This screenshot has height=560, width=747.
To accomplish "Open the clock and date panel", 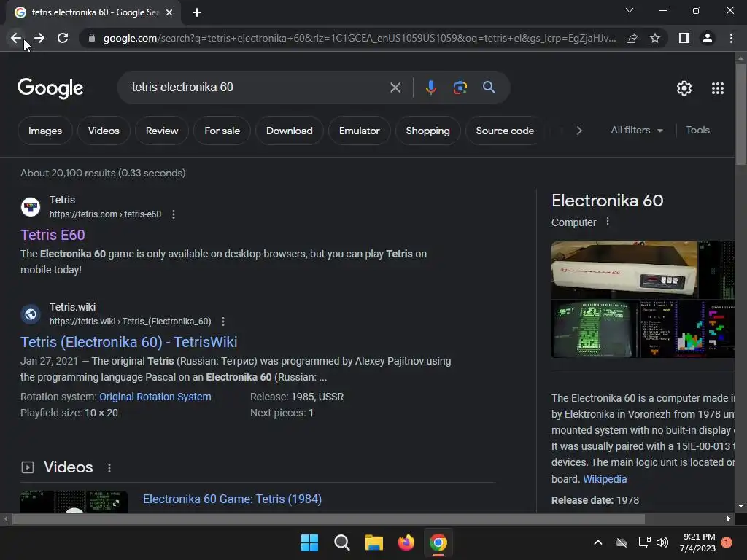I will pyautogui.click(x=698, y=542).
